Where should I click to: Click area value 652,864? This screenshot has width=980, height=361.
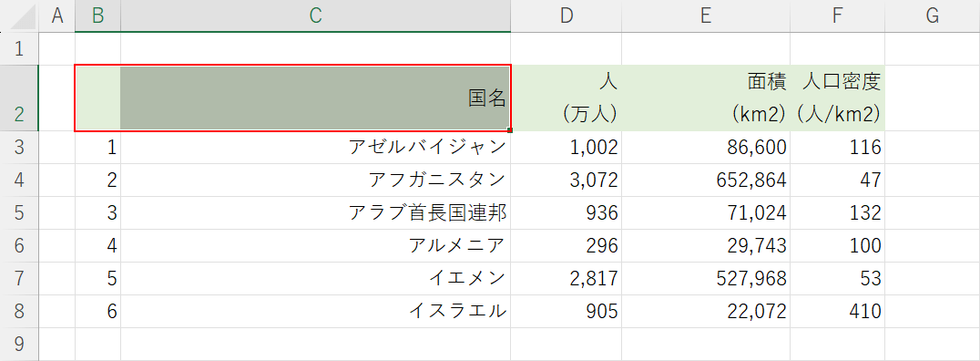pyautogui.click(x=706, y=180)
